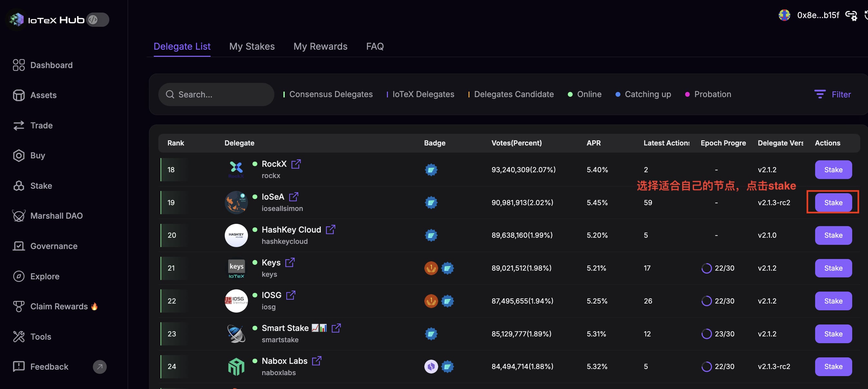Expand the Filter options

(832, 95)
